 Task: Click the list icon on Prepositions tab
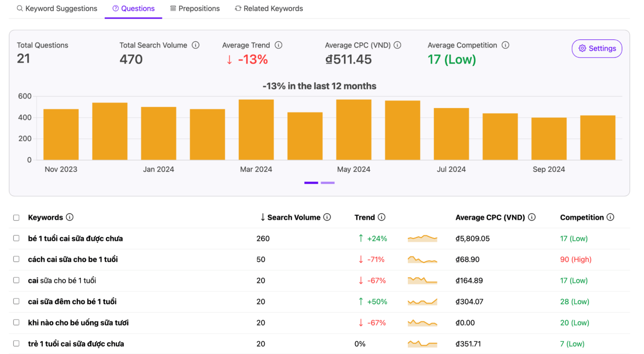[173, 8]
